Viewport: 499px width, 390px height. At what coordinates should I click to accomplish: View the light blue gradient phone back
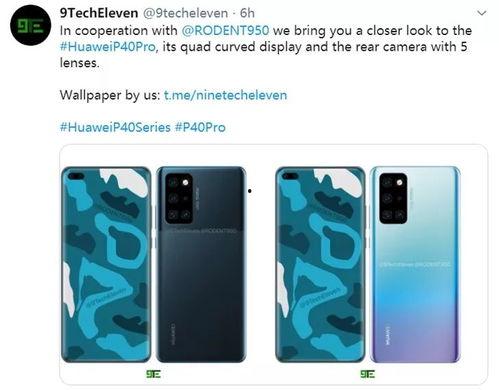[x=415, y=265]
